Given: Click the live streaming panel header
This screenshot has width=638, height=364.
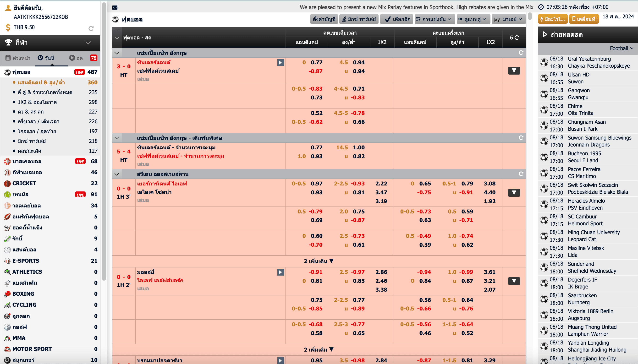Looking at the screenshot, I should pos(588,35).
